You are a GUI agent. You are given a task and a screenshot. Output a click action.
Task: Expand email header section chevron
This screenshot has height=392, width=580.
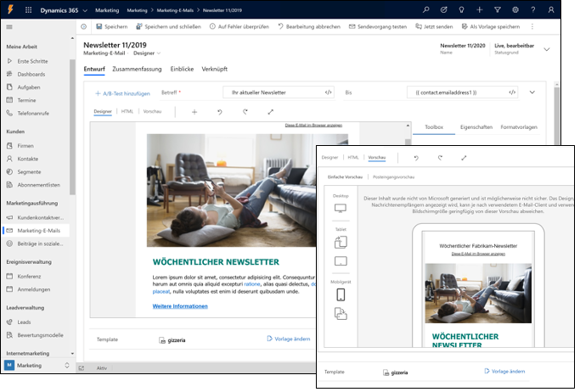click(x=532, y=92)
